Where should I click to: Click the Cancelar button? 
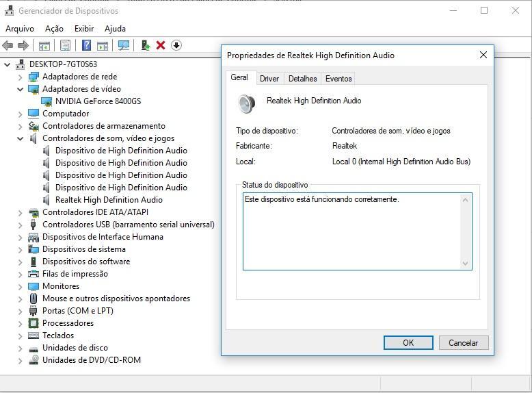(x=464, y=343)
